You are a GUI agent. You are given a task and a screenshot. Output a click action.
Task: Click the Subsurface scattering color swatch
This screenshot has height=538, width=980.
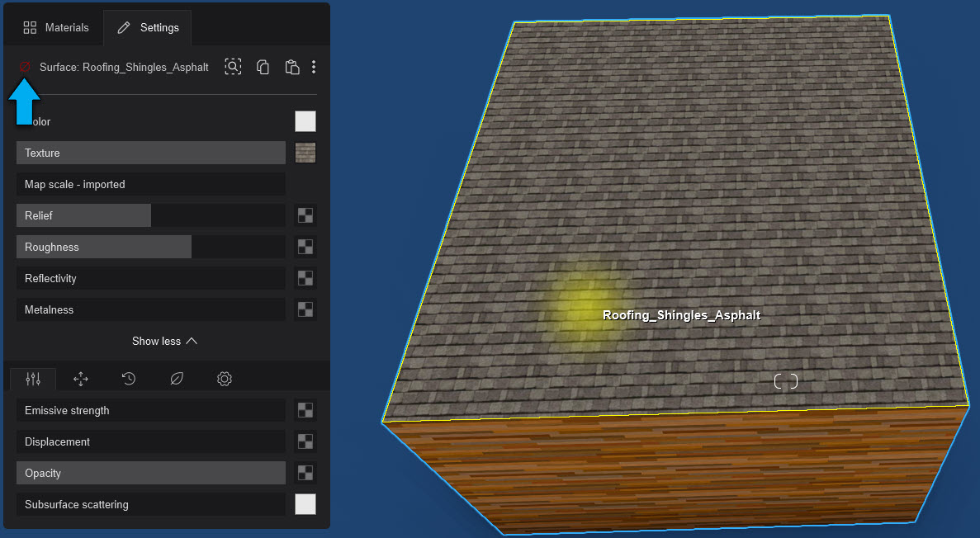click(305, 504)
